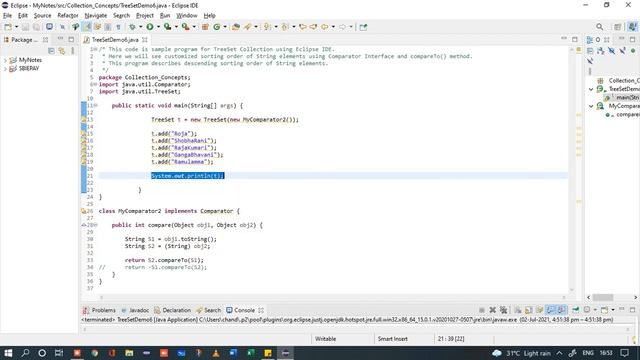This screenshot has width=640, height=360.
Task: Expand the MyNotes project tree node
Action: tap(5, 60)
